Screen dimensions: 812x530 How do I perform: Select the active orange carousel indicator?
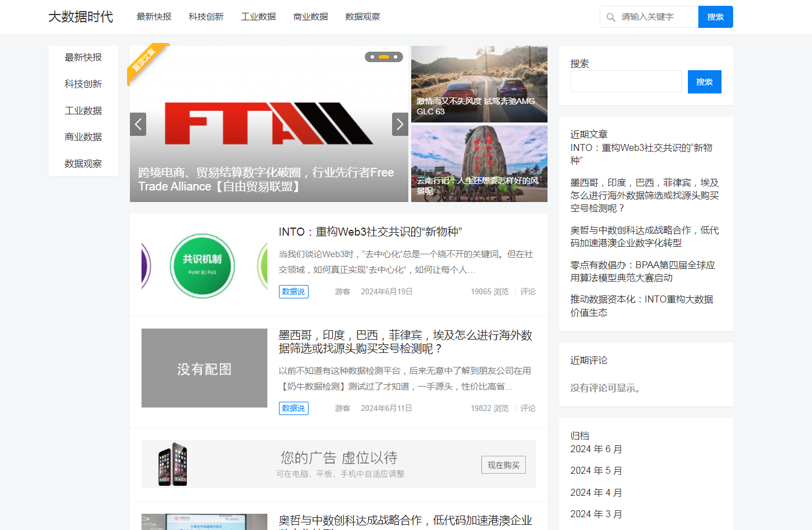click(384, 57)
